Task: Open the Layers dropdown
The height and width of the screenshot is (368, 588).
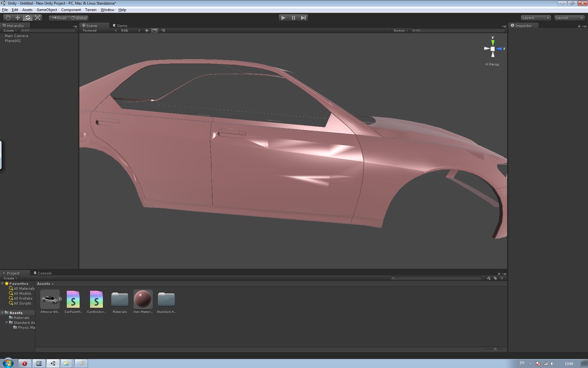Action: [536, 18]
